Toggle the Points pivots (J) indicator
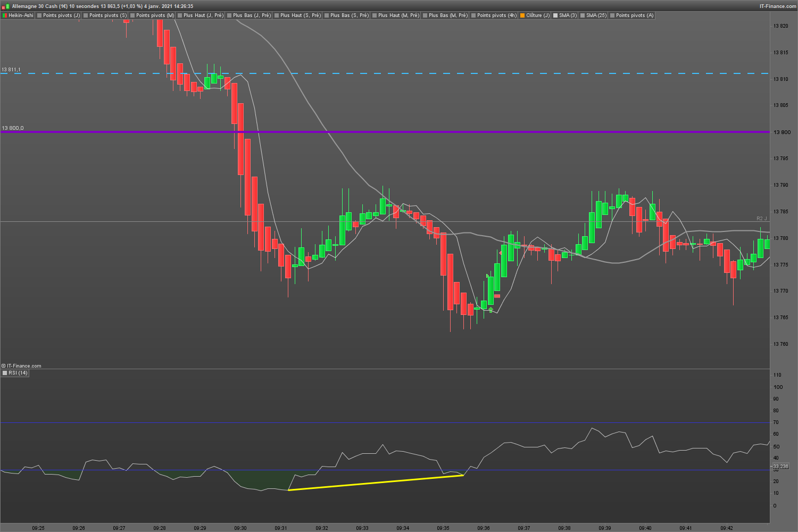 [x=59, y=15]
